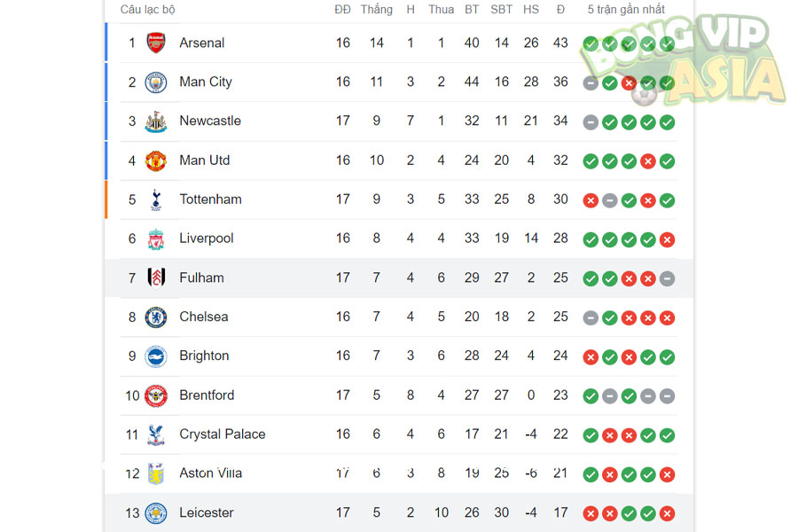Open the Leicester team name link
The image size is (798, 532).
pyautogui.click(x=208, y=512)
